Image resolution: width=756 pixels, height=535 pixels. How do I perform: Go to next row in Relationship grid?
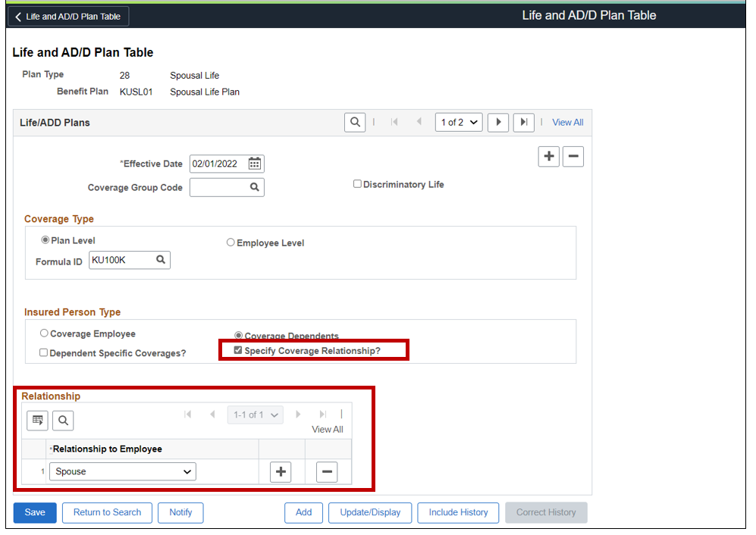(x=298, y=414)
